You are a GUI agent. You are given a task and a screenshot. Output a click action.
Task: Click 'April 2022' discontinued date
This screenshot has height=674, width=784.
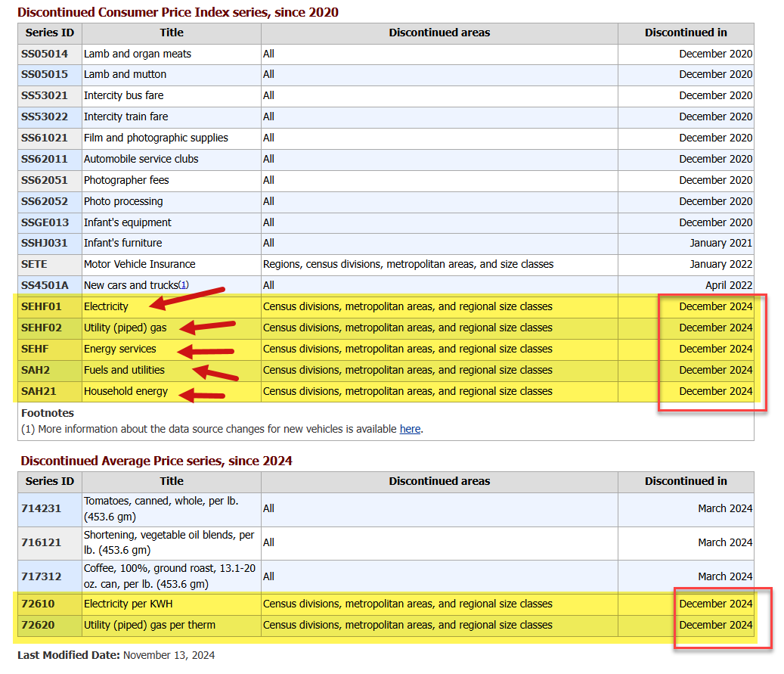[x=729, y=285]
